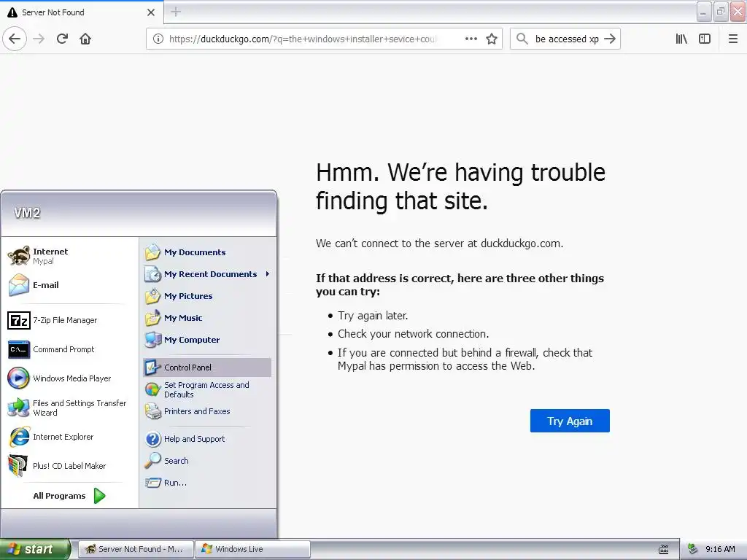Open 7-Zip File Manager
The image size is (747, 560).
pos(69,321)
